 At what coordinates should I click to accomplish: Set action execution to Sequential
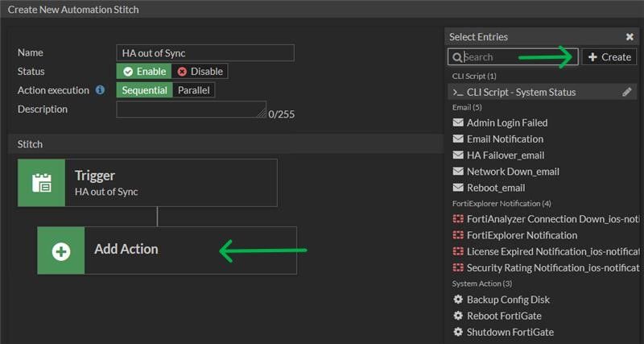pyautogui.click(x=144, y=90)
